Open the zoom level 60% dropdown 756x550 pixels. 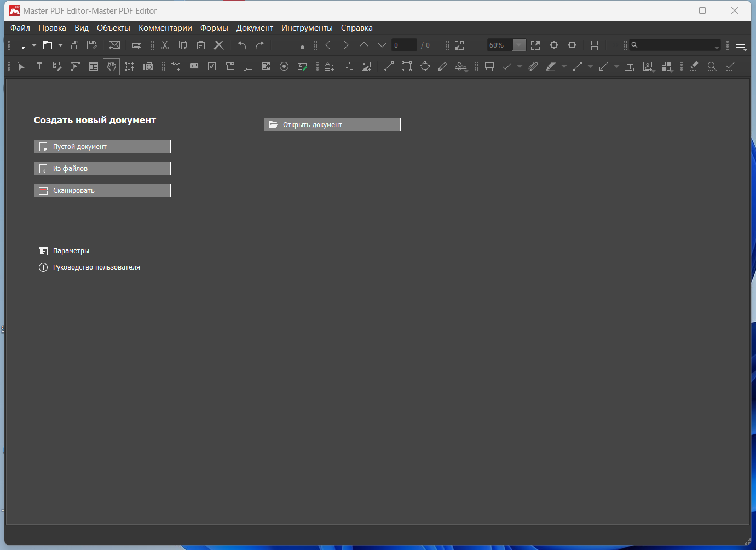pyautogui.click(x=519, y=45)
